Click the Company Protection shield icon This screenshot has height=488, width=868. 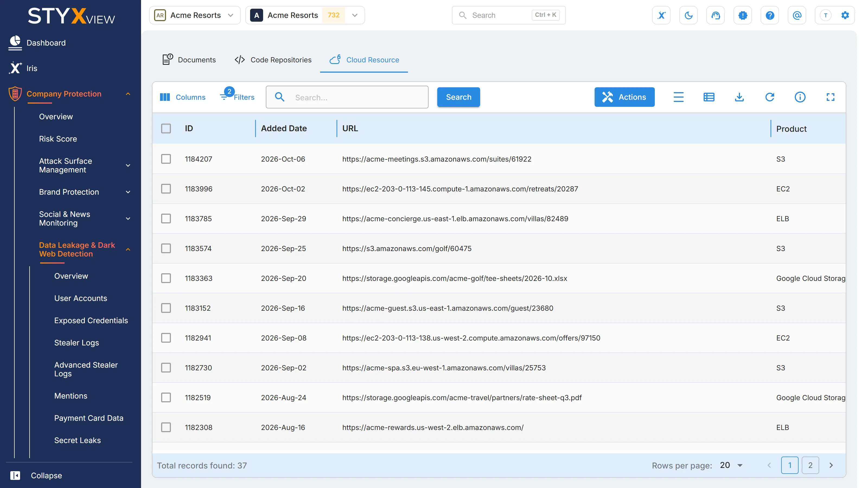click(x=15, y=94)
